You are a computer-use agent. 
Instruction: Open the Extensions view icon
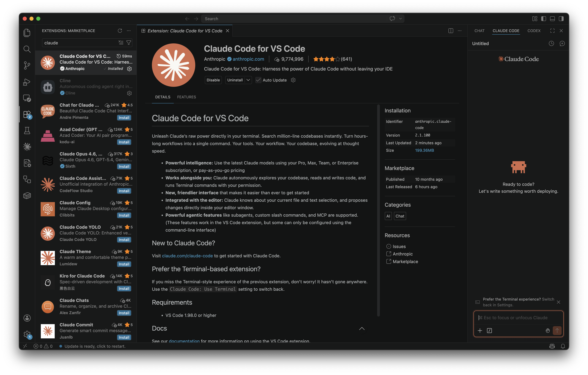click(27, 114)
